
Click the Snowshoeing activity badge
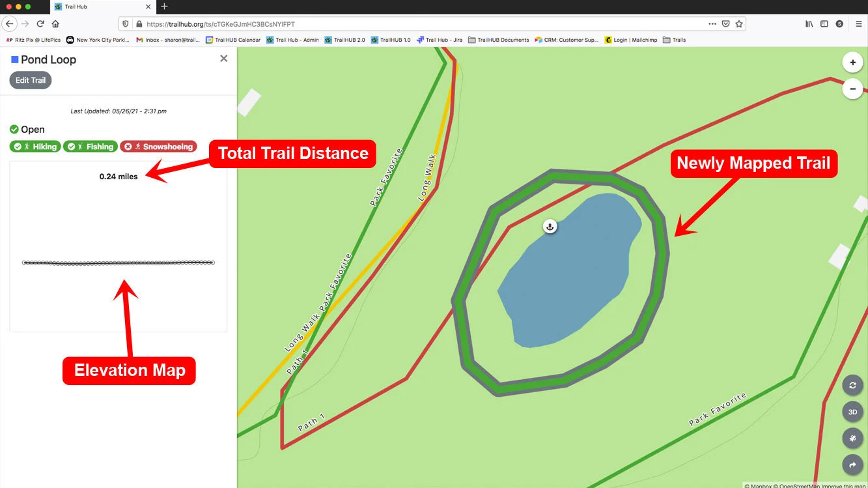pyautogui.click(x=158, y=147)
